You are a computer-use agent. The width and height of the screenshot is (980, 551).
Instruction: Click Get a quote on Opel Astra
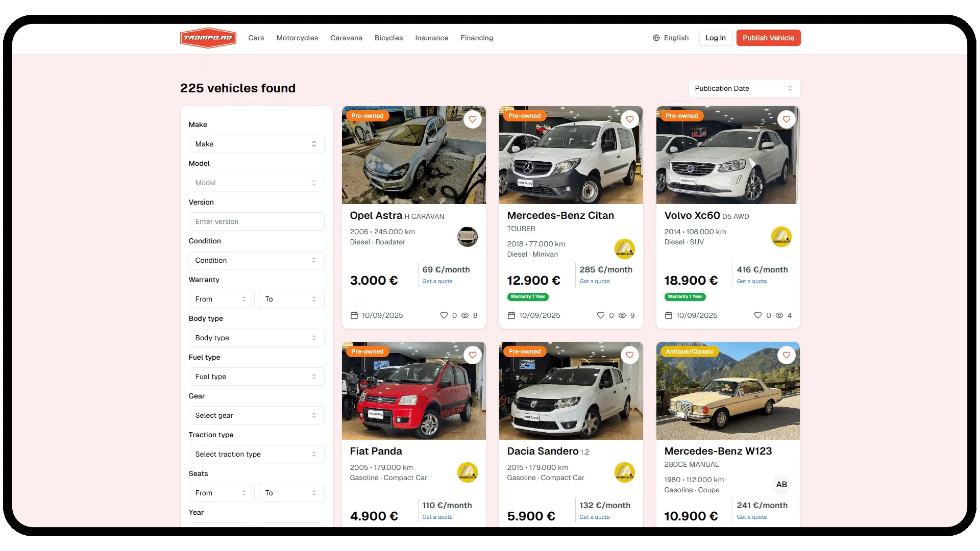[x=437, y=281]
